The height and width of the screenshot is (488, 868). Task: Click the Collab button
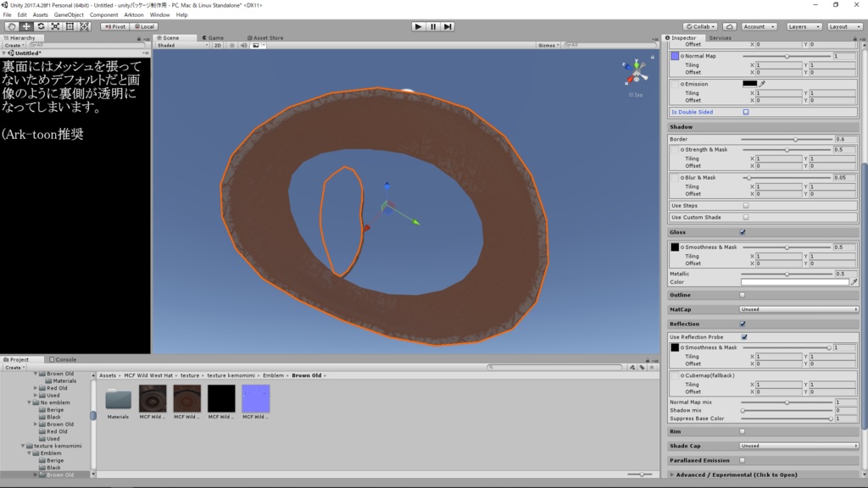(700, 26)
